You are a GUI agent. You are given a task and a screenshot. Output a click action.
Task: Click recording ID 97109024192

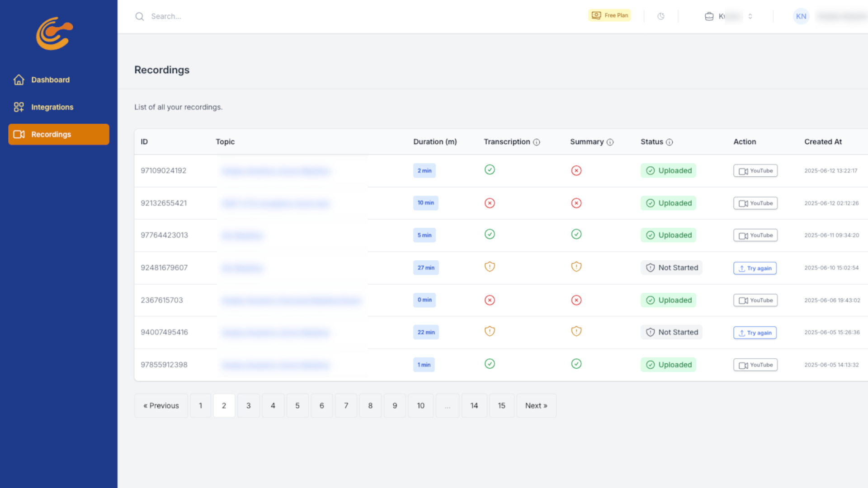(163, 170)
